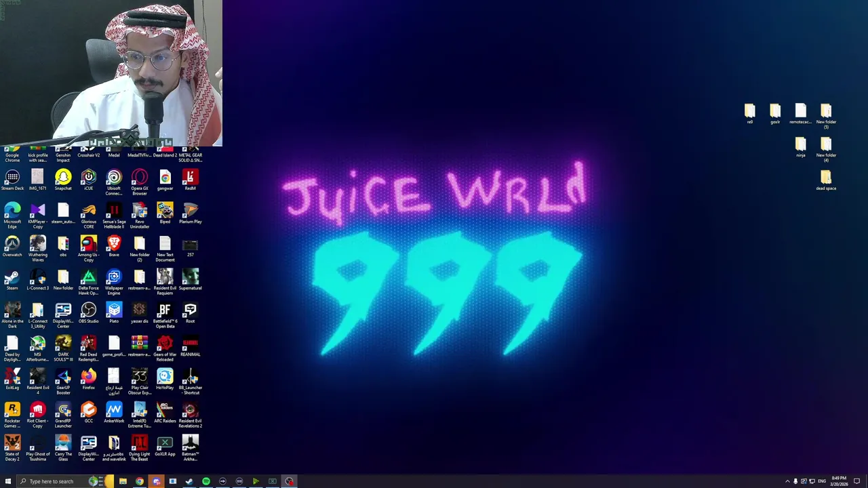868x488 pixels.
Task: Select the RedM desktop icon
Action: (191, 180)
